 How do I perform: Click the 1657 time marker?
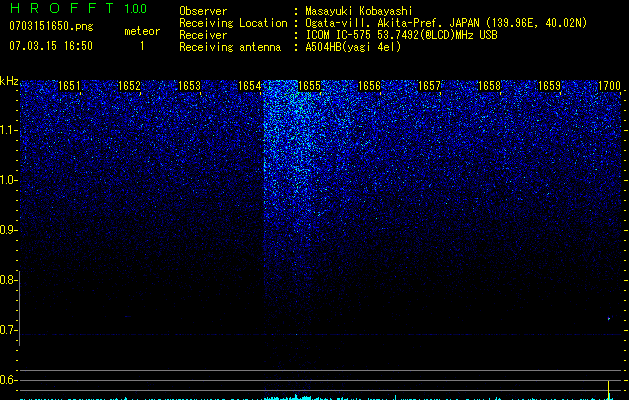pos(429,86)
